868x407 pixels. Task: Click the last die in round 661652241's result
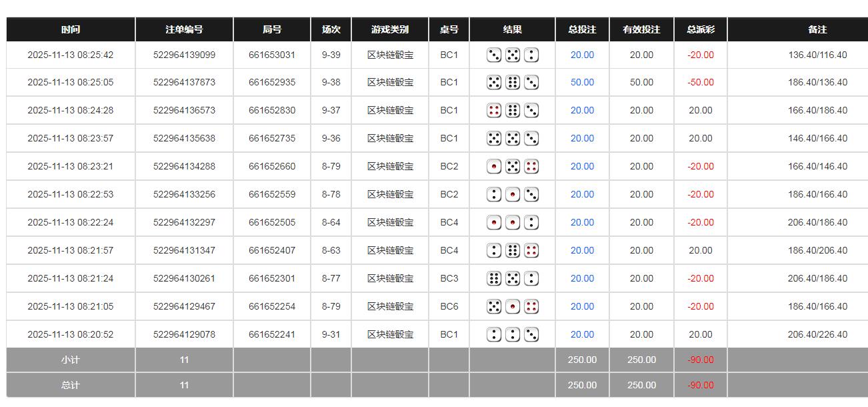[531, 335]
